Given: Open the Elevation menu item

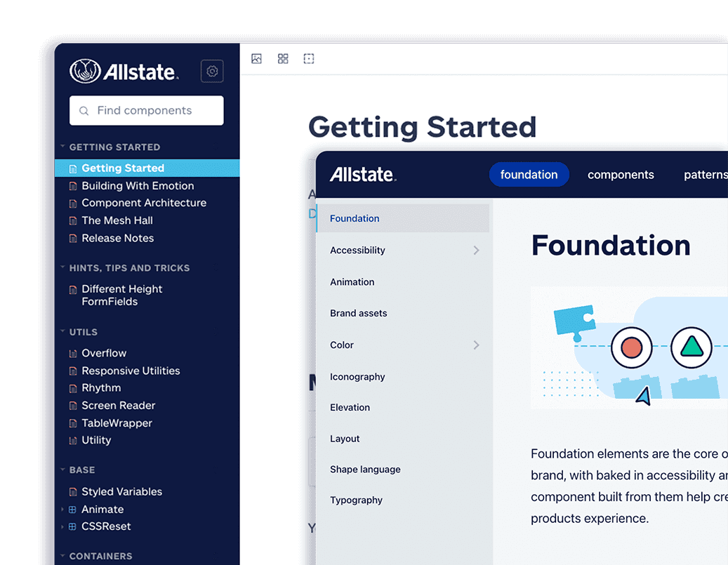Looking at the screenshot, I should click(350, 408).
